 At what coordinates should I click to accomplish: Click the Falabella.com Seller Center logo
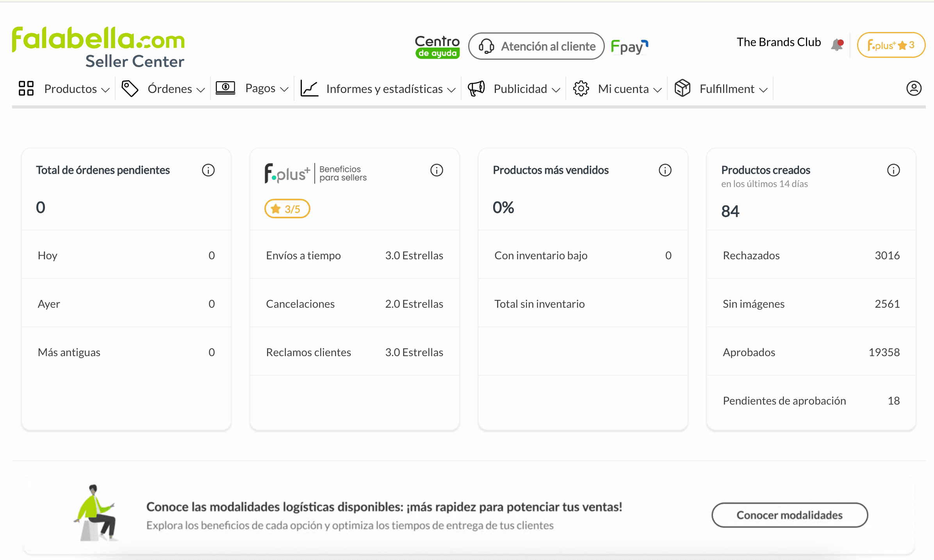pyautogui.click(x=98, y=48)
